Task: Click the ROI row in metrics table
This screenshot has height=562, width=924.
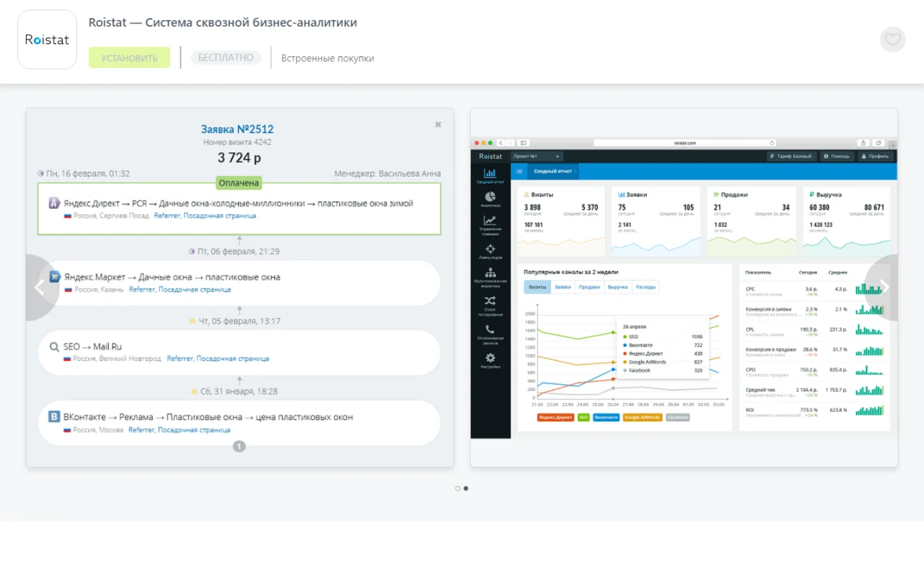Action: coord(814,412)
